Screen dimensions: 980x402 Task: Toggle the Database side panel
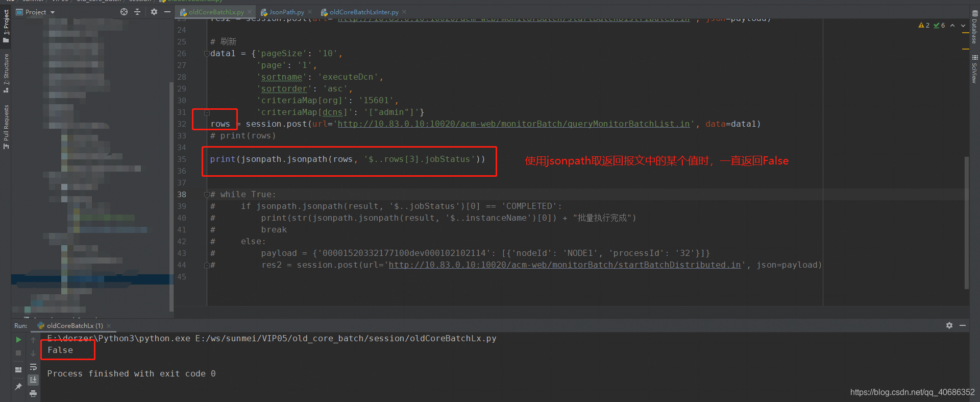974,28
